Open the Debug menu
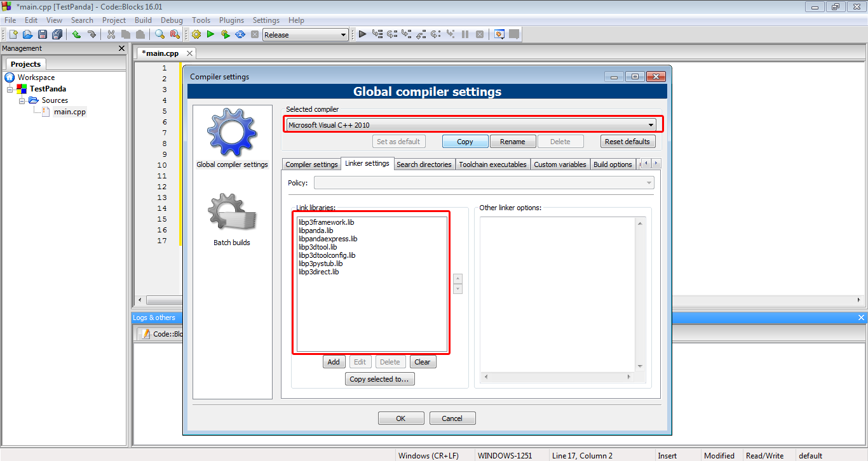This screenshot has width=868, height=461. point(172,20)
